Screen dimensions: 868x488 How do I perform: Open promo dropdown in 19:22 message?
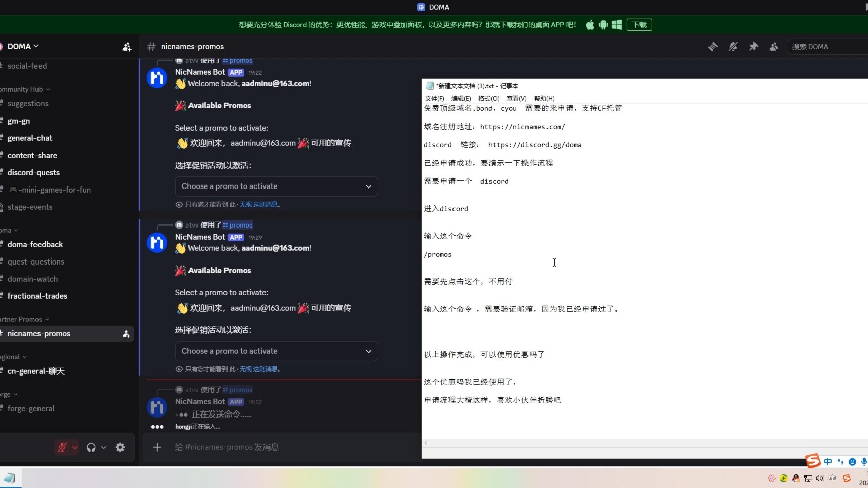point(276,186)
